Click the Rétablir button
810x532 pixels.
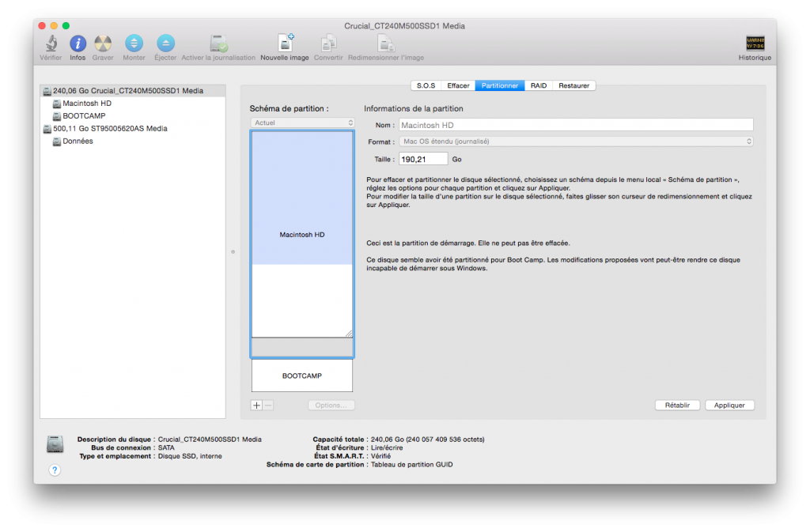(x=677, y=405)
